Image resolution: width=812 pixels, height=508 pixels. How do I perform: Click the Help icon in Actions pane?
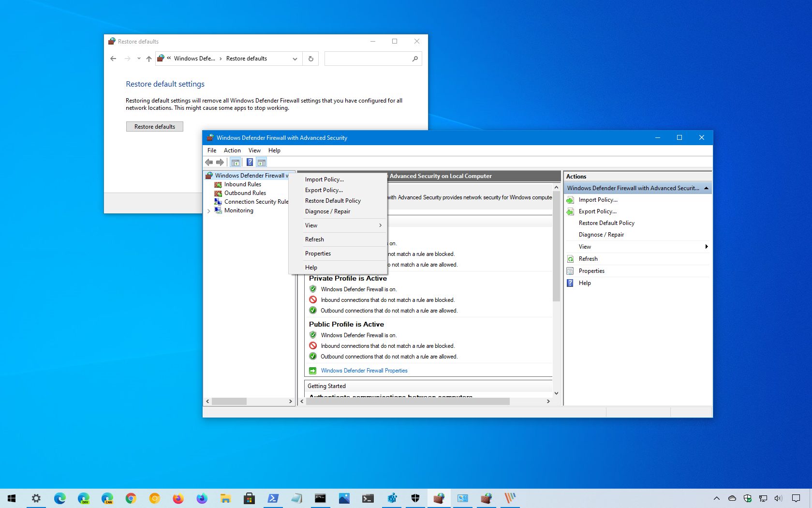[570, 283]
